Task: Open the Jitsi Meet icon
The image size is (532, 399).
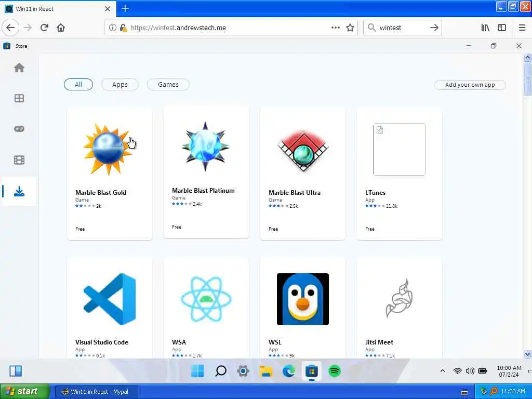Action: point(399,299)
